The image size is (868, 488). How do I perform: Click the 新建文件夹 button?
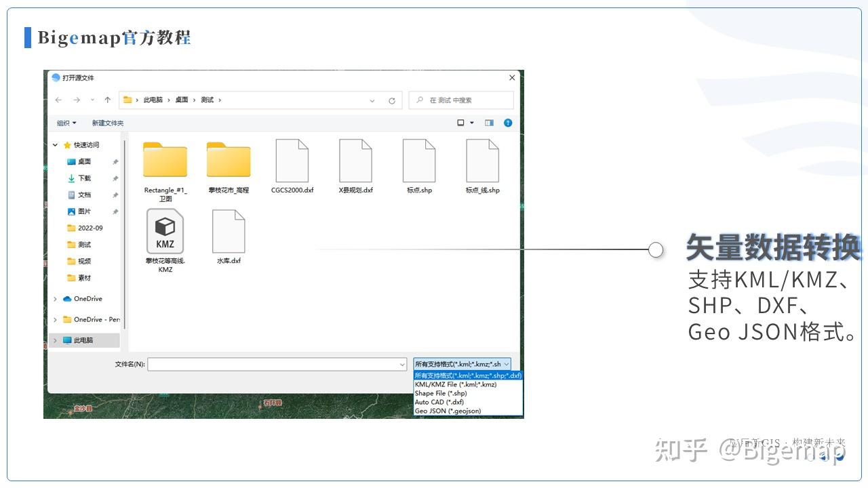pyautogui.click(x=107, y=123)
